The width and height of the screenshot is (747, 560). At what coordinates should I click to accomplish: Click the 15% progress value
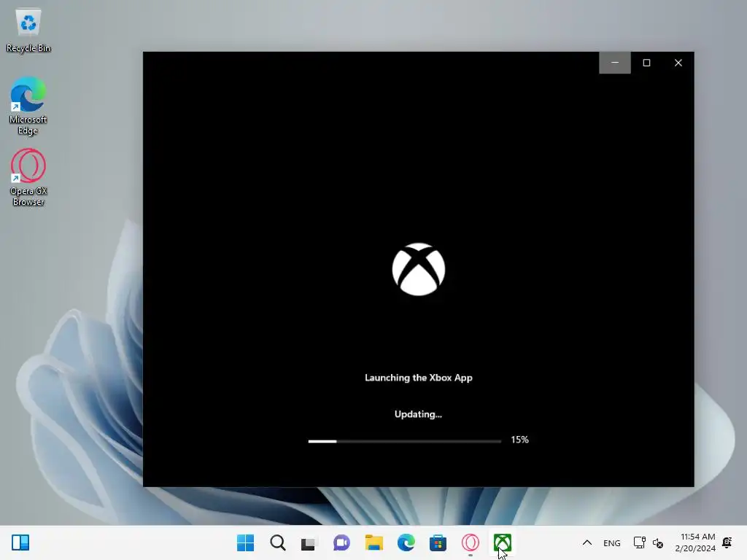pyautogui.click(x=519, y=440)
